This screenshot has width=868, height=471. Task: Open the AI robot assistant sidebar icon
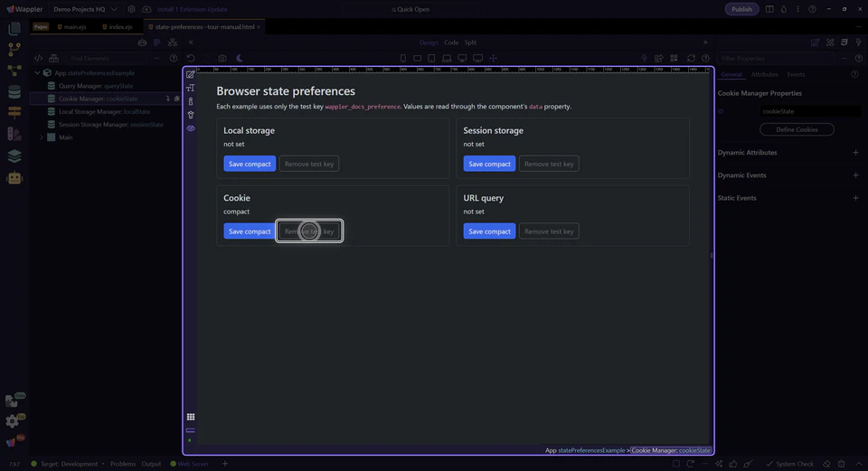[14, 178]
